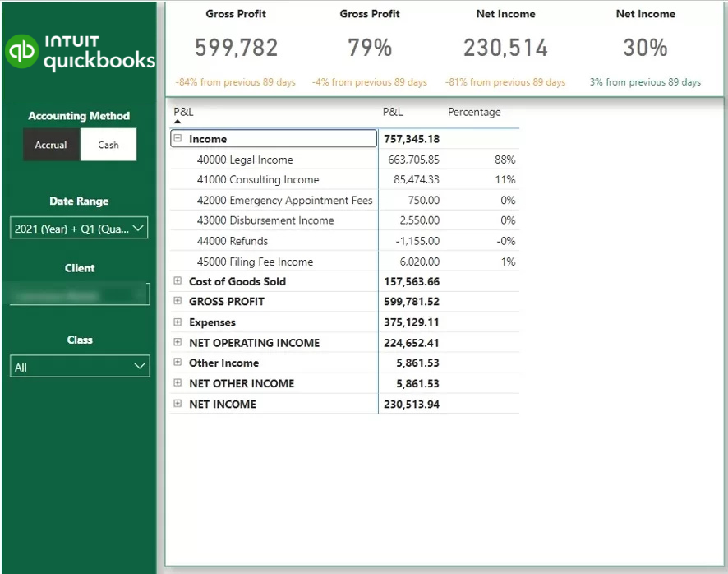Switch accounting method to Cash
The width and height of the screenshot is (728, 574).
point(108,145)
